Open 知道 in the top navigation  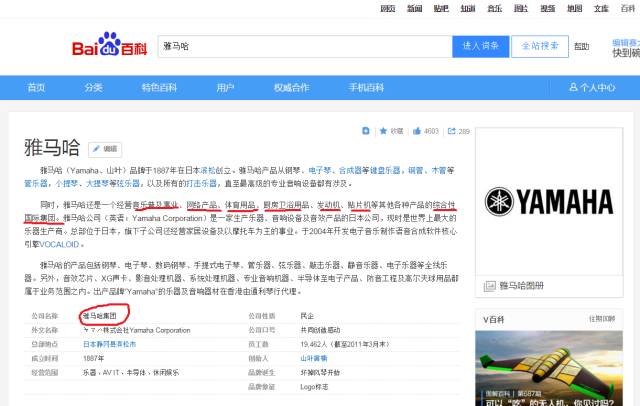click(468, 8)
